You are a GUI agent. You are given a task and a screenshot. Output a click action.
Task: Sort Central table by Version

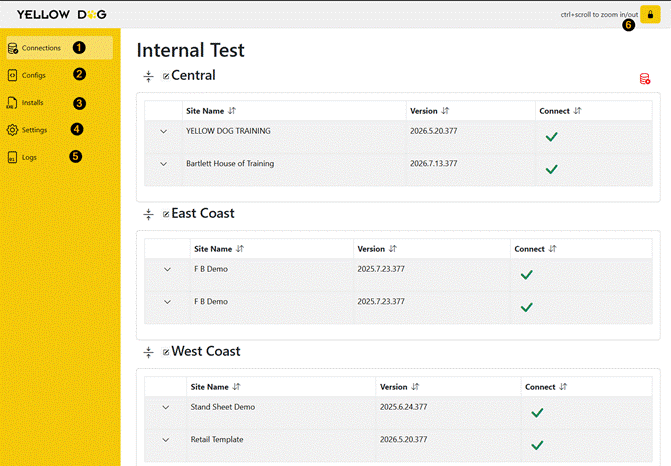pos(445,111)
